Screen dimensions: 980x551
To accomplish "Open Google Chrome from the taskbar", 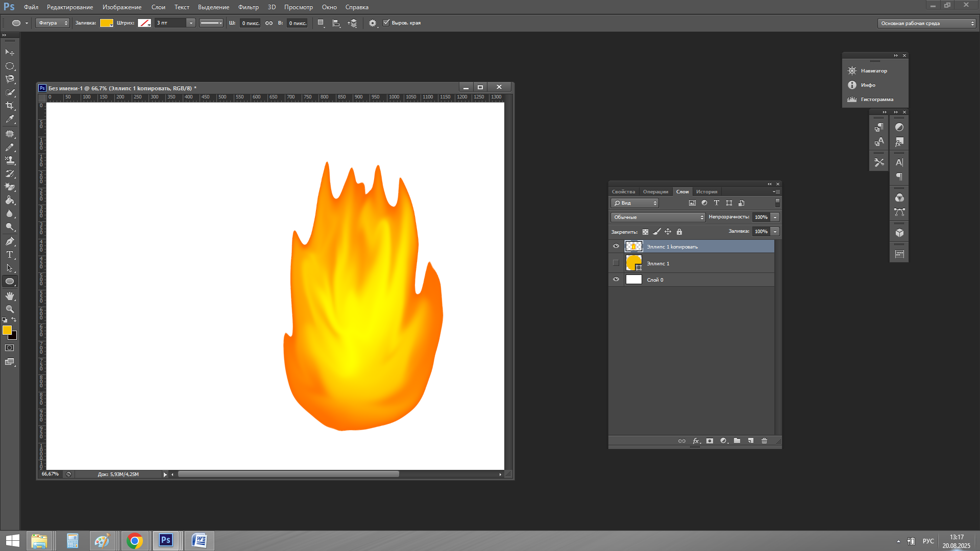I will click(135, 541).
